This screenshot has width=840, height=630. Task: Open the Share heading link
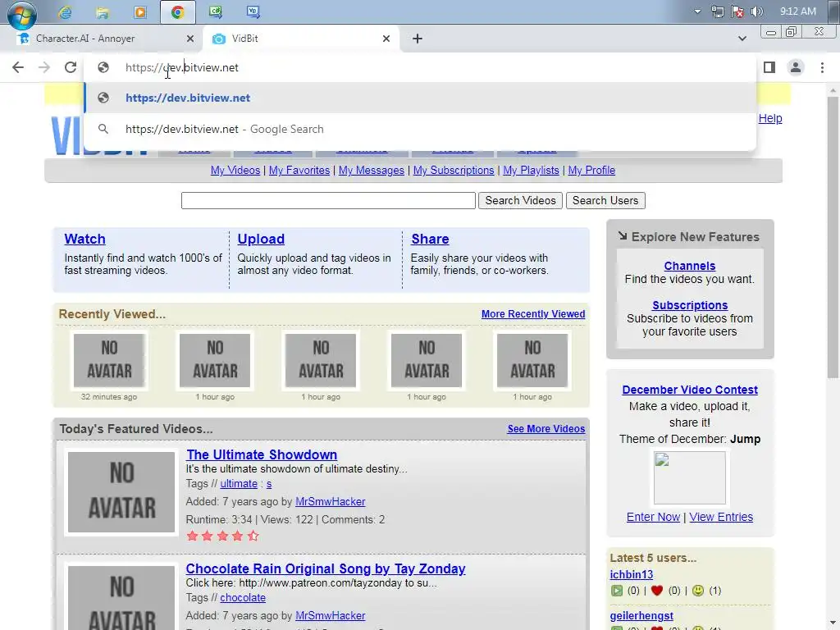pos(430,239)
